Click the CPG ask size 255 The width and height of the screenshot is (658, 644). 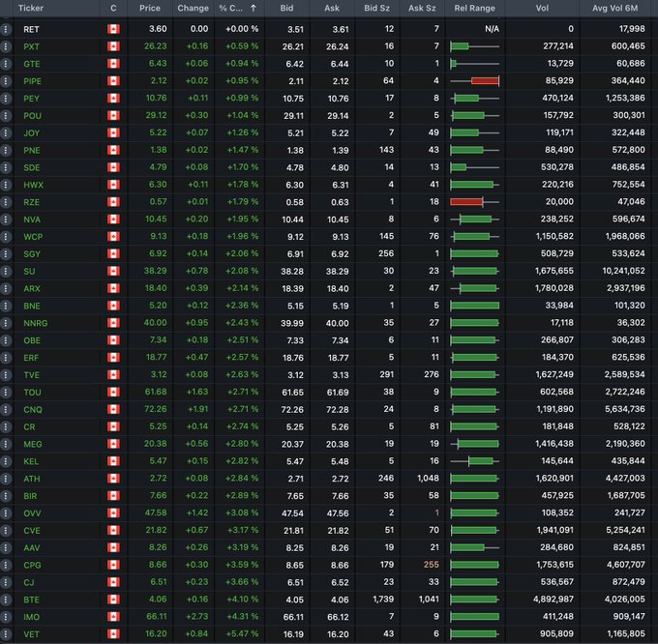[x=432, y=565]
